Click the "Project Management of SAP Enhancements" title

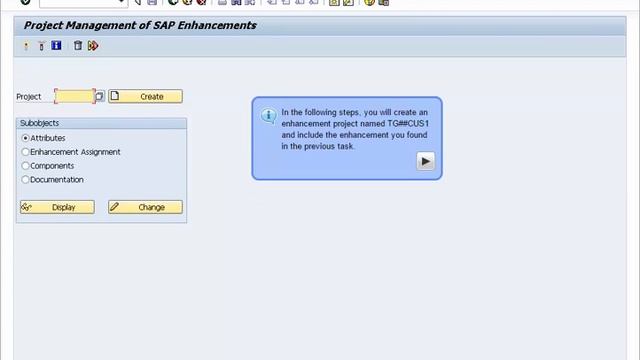click(x=140, y=25)
